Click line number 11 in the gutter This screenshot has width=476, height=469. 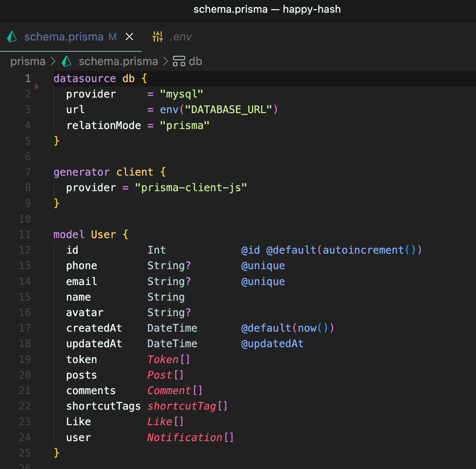(25, 234)
